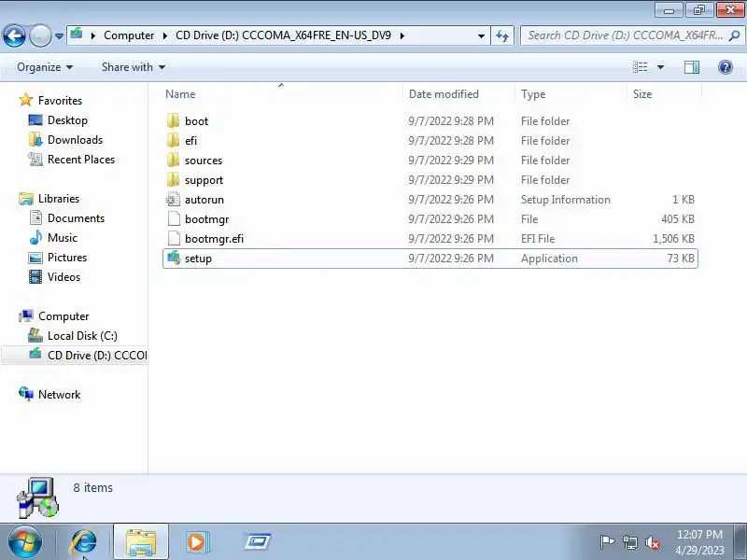Click the muted volume tray icon
The height and width of the screenshot is (560, 747).
click(652, 542)
